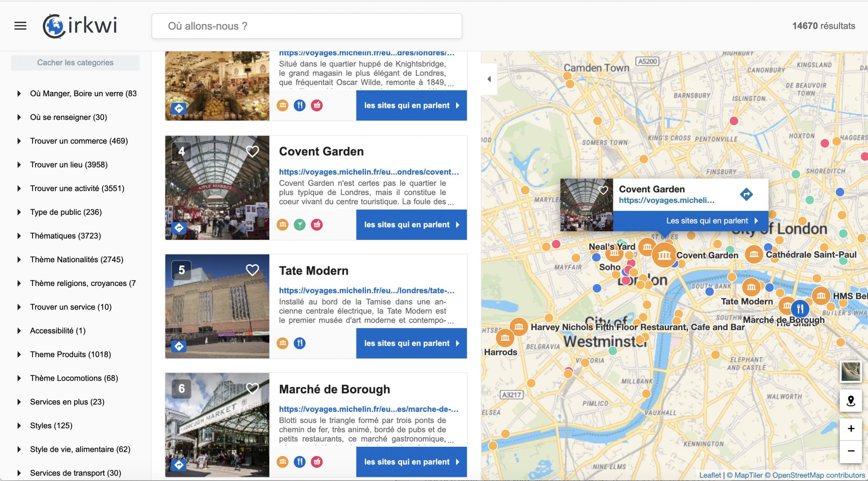Click 'les sites qui en parlent' for Covent Garden
Screen dimensions: 868x481
[411, 225]
